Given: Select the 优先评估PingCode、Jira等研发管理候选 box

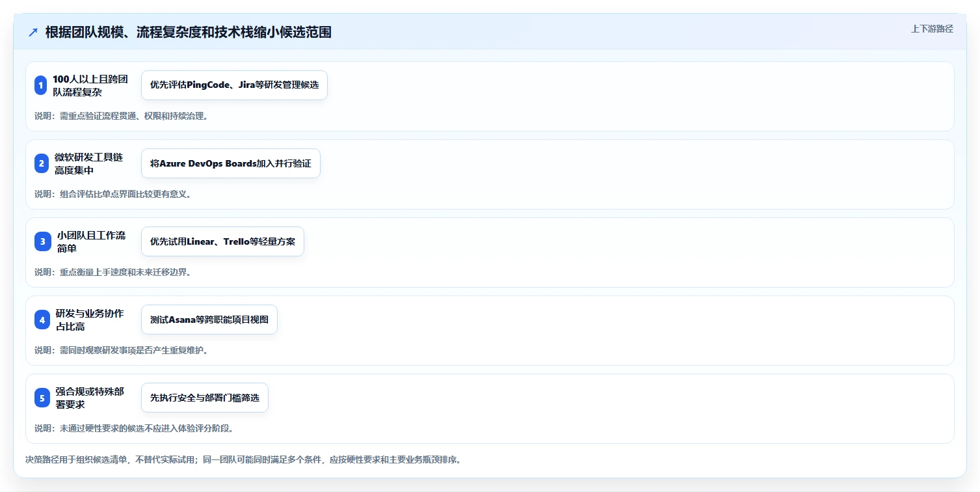Looking at the screenshot, I should point(234,85).
